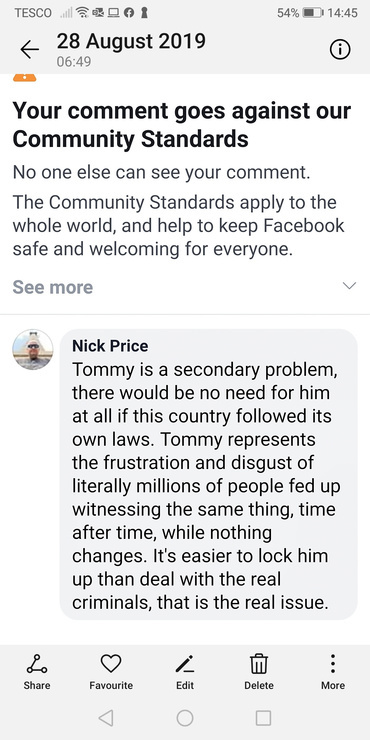The width and height of the screenshot is (370, 740).
Task: Tap the Wi-Fi status icon
Action: [85, 13]
